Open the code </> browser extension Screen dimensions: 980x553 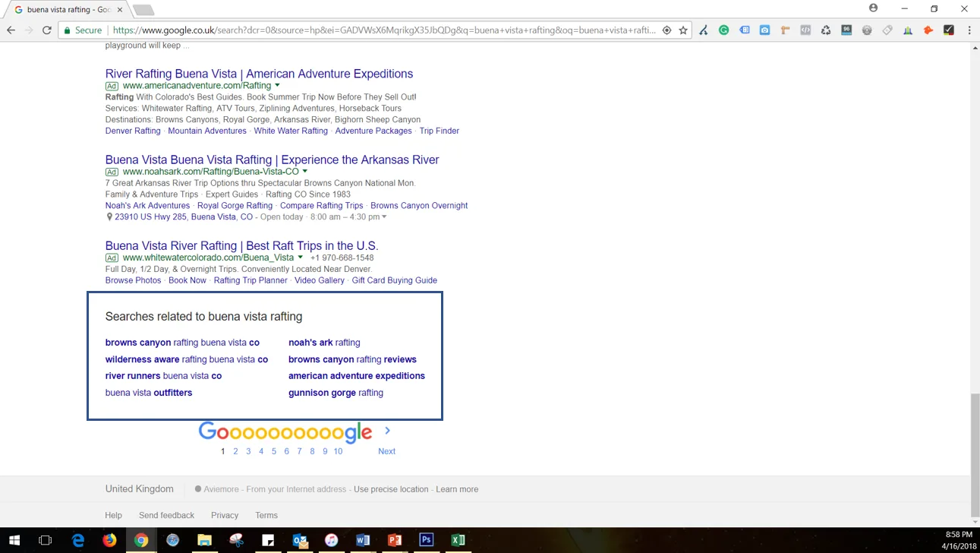tap(806, 30)
